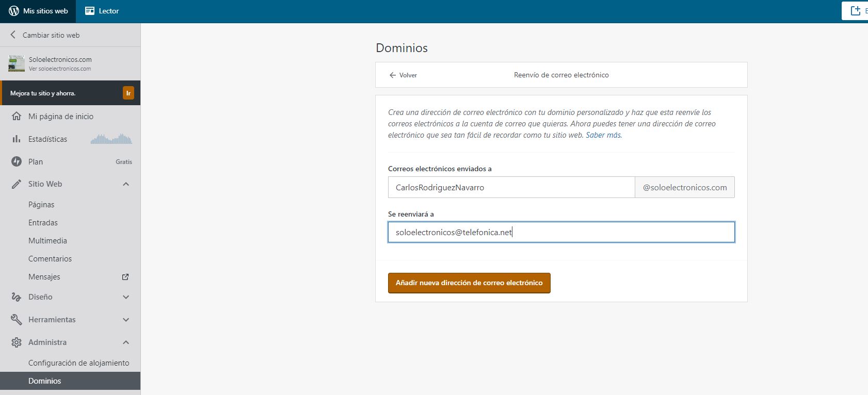This screenshot has width=868, height=395.
Task: Follow the Saber más link
Action: [603, 135]
